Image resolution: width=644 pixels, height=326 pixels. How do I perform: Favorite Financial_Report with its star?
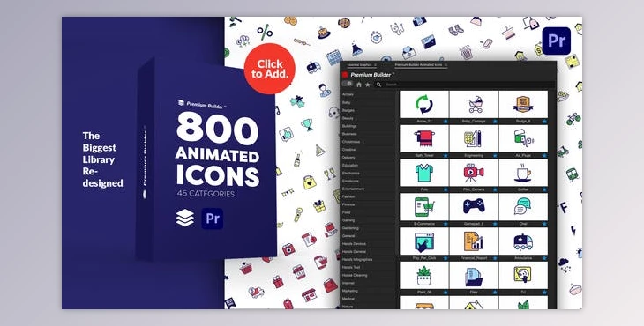(495, 258)
